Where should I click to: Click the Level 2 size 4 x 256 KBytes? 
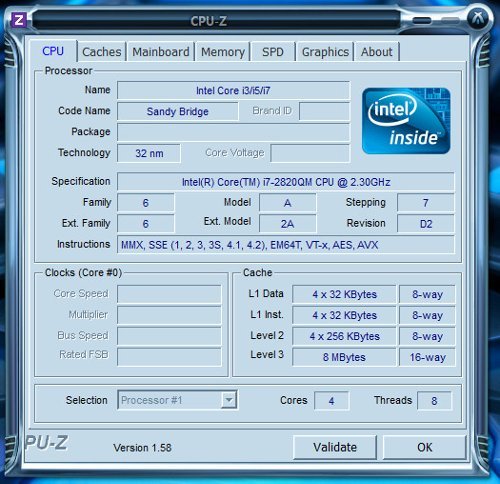coord(344,336)
